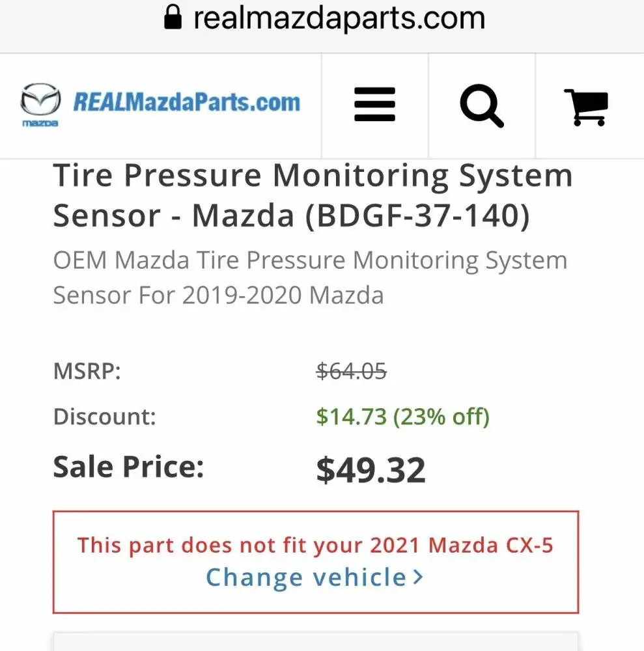Open the hamburger navigation menu
Image resolution: width=644 pixels, height=651 pixels.
pyautogui.click(x=374, y=105)
